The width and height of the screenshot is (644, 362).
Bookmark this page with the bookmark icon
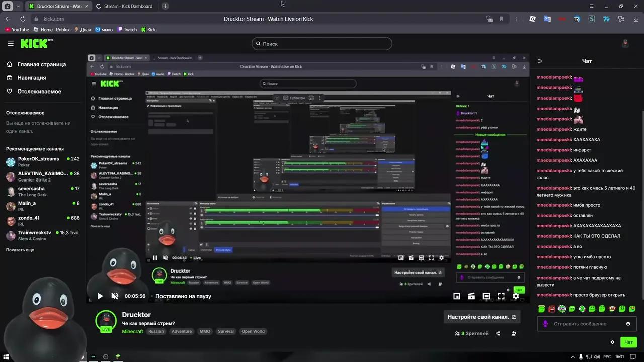(x=502, y=19)
